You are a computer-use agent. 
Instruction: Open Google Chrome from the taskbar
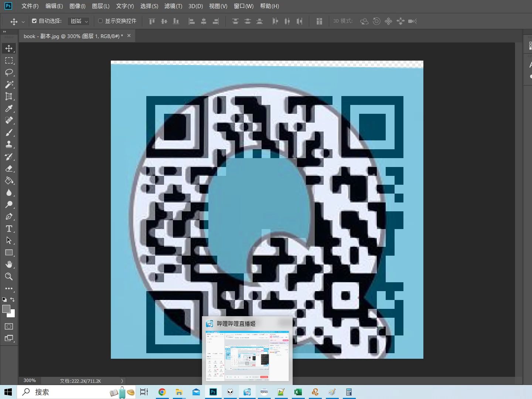(162, 392)
